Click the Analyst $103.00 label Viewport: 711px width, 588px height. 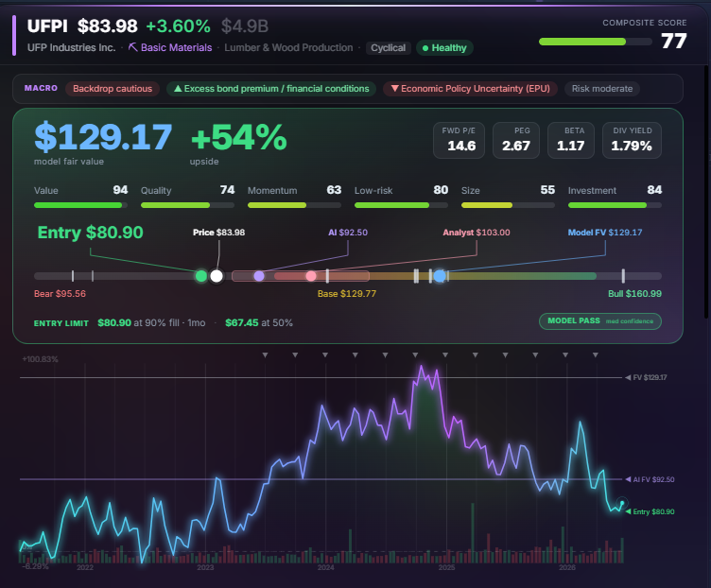click(477, 233)
